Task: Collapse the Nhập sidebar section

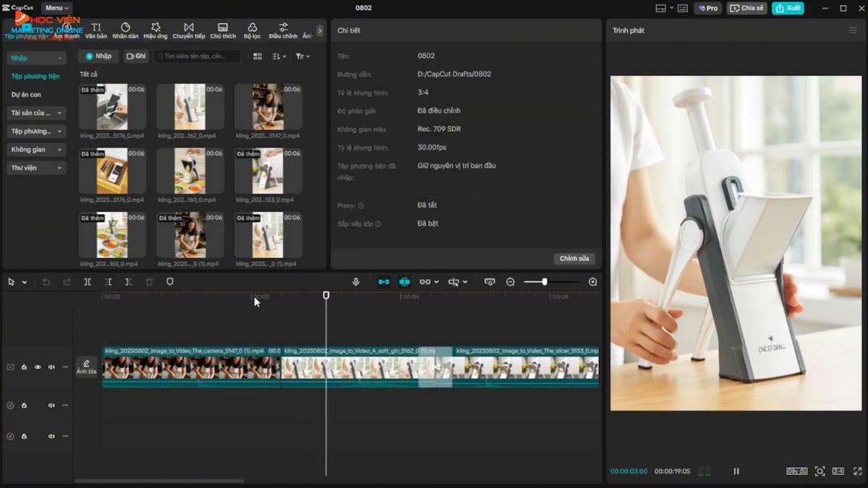Action: (x=36, y=58)
